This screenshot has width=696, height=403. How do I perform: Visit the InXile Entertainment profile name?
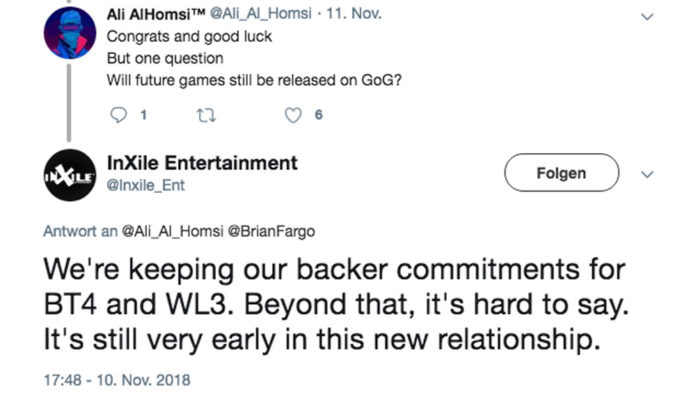201,162
